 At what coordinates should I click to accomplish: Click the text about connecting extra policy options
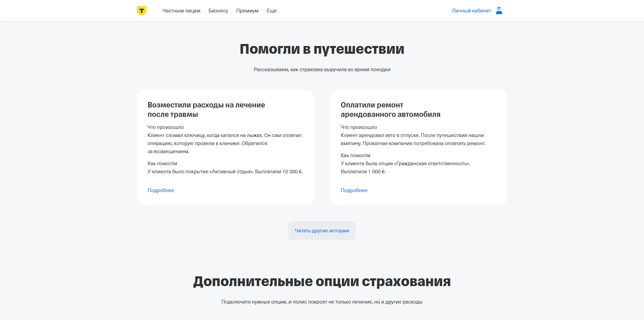(321, 302)
